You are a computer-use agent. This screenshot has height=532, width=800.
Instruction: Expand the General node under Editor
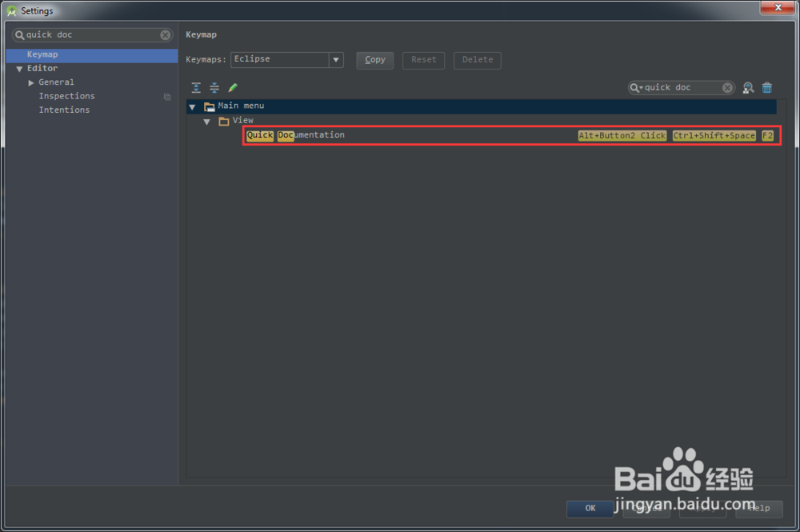[30, 82]
